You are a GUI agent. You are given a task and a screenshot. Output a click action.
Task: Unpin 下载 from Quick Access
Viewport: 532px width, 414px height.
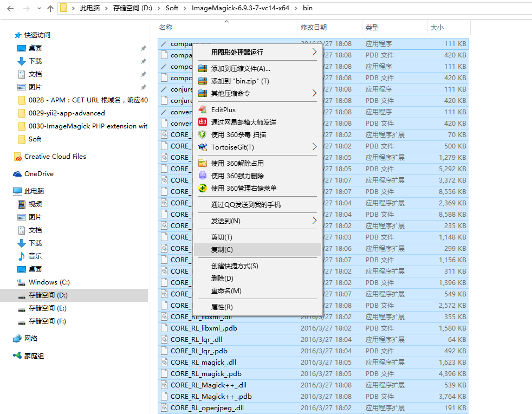(x=144, y=61)
